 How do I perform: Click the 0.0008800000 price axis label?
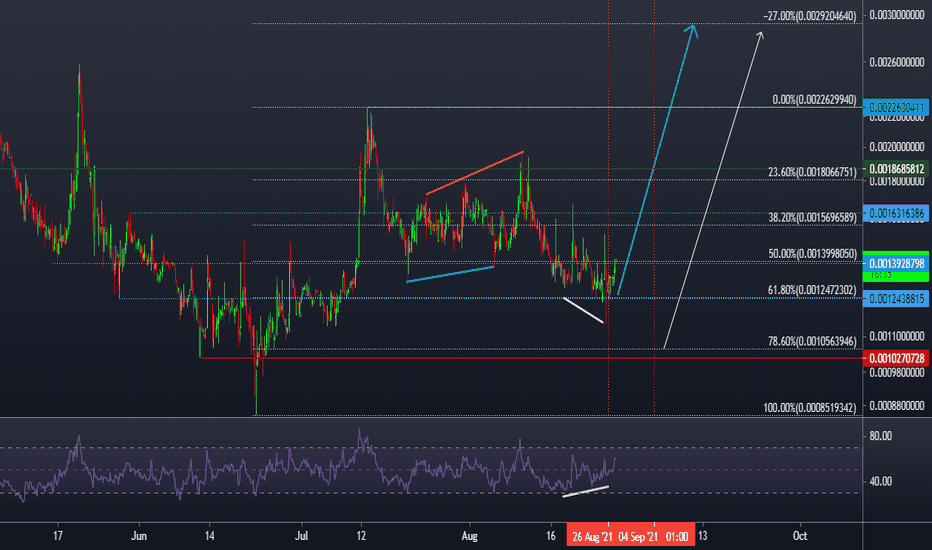[896, 406]
